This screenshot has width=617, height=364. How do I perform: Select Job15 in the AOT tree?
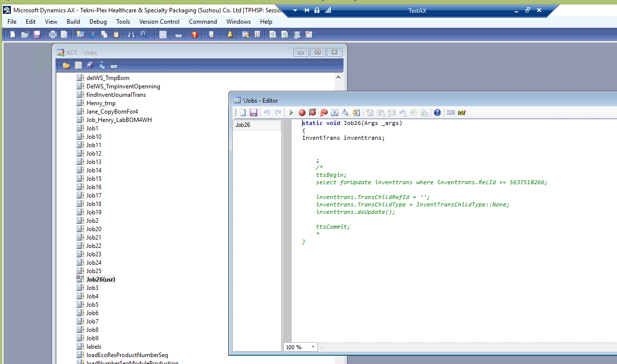[x=94, y=179]
